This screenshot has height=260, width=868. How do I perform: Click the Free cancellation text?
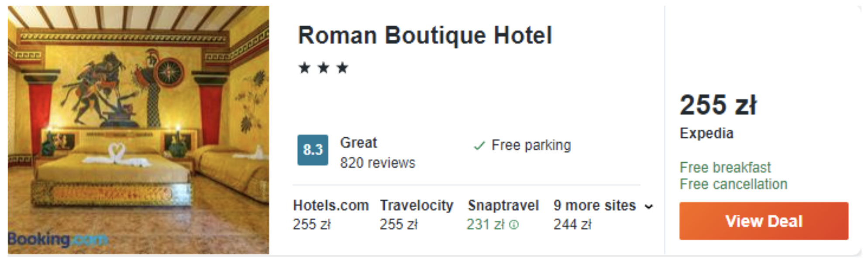tap(734, 184)
